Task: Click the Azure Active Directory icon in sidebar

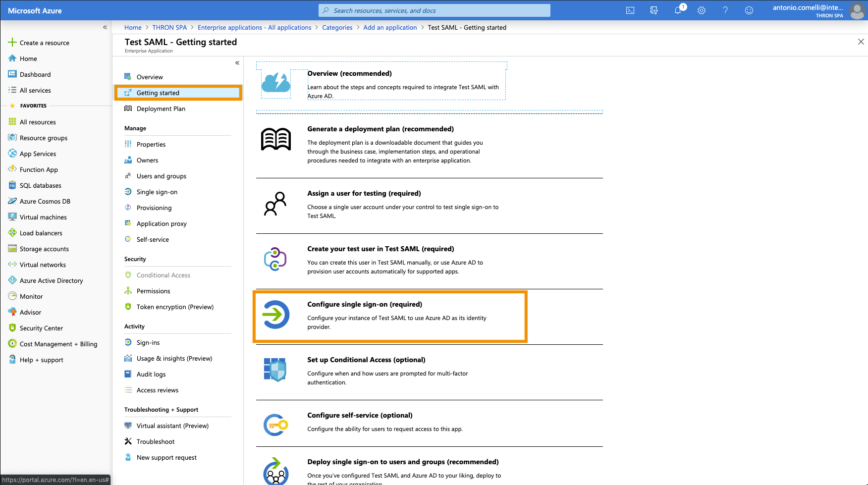Action: pos(12,280)
